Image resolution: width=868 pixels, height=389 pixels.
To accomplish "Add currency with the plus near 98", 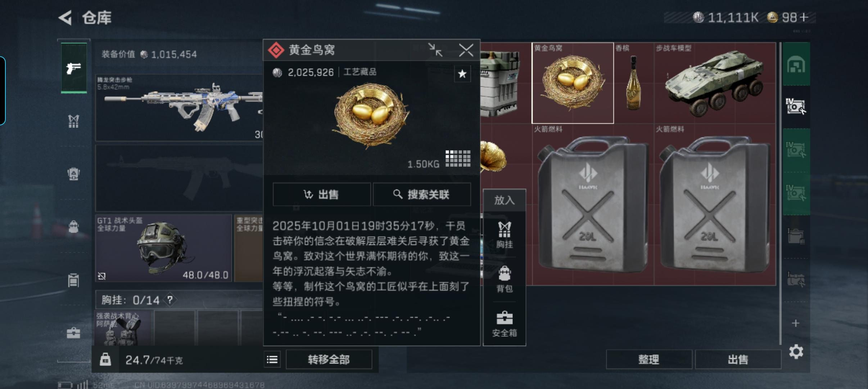I will 804,17.
